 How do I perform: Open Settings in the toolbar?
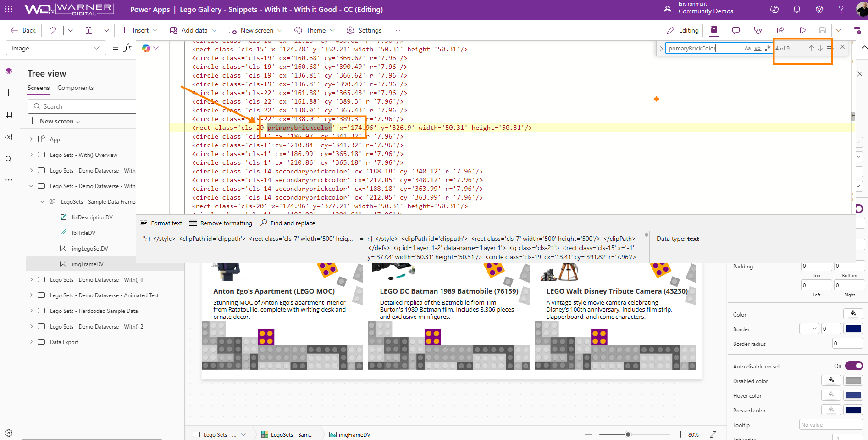click(x=364, y=30)
